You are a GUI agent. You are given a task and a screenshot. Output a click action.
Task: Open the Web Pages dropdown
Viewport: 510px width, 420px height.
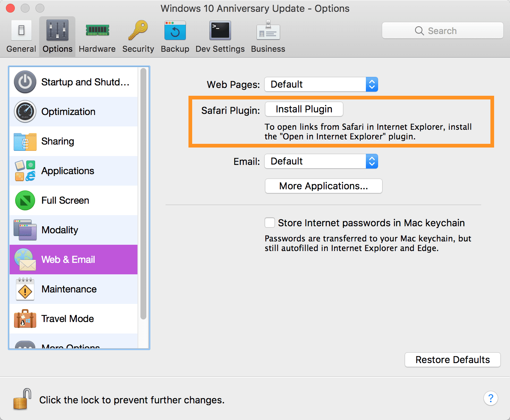pos(321,84)
